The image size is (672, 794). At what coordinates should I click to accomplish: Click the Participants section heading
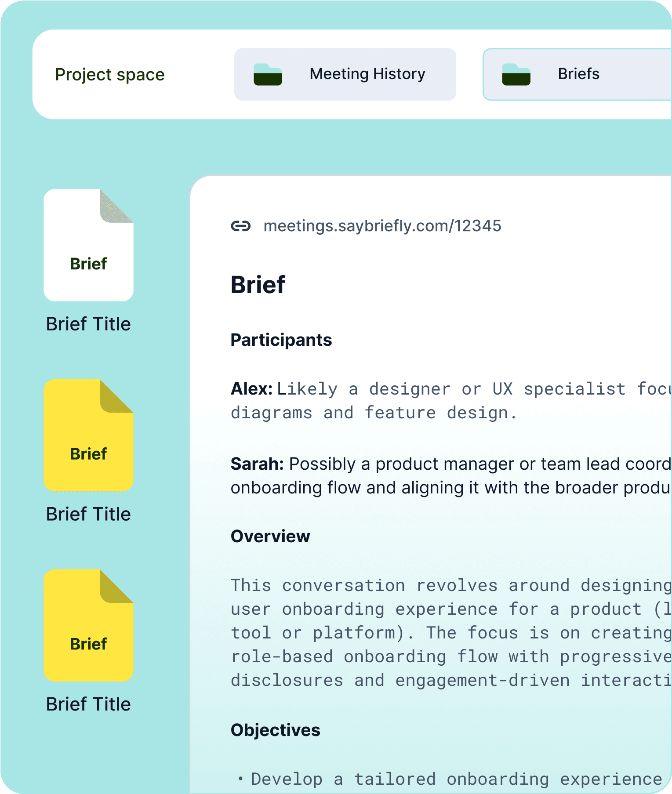[281, 340]
